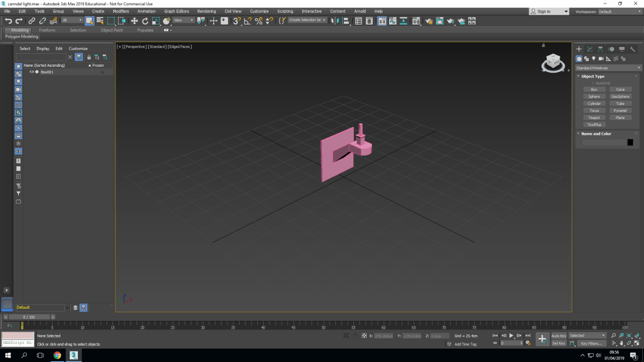Open Render Setup from the main toolbar

[429, 21]
